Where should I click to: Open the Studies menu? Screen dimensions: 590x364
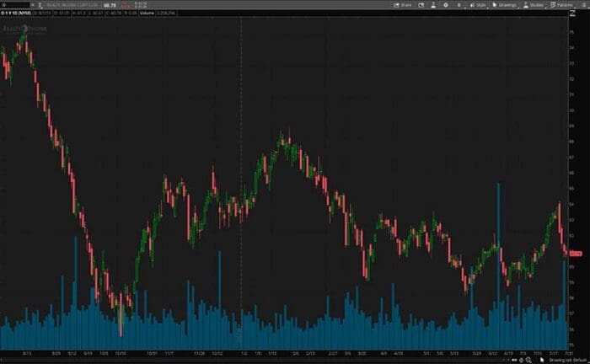(x=534, y=5)
